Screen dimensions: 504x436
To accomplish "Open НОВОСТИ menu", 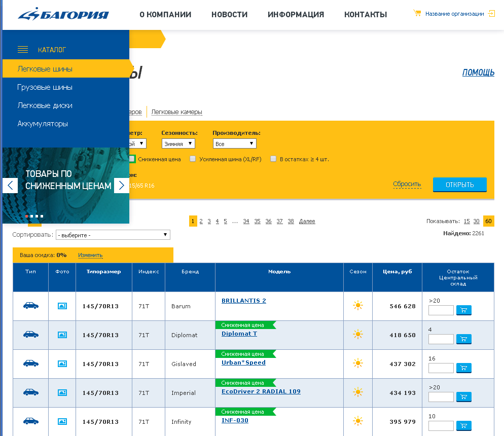I will point(230,15).
